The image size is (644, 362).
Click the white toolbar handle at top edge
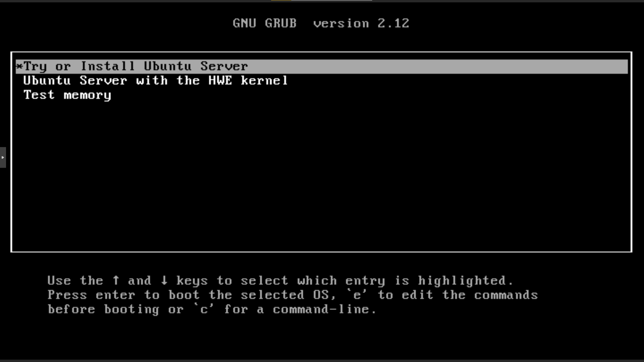(x=332, y=0)
